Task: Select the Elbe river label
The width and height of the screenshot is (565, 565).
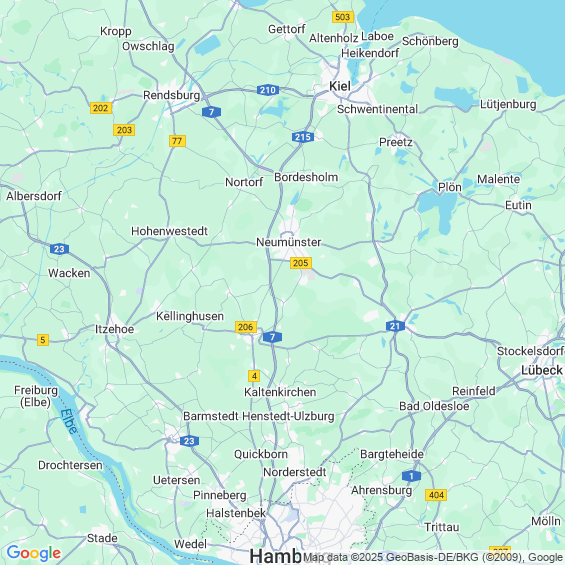Action: pos(68,421)
